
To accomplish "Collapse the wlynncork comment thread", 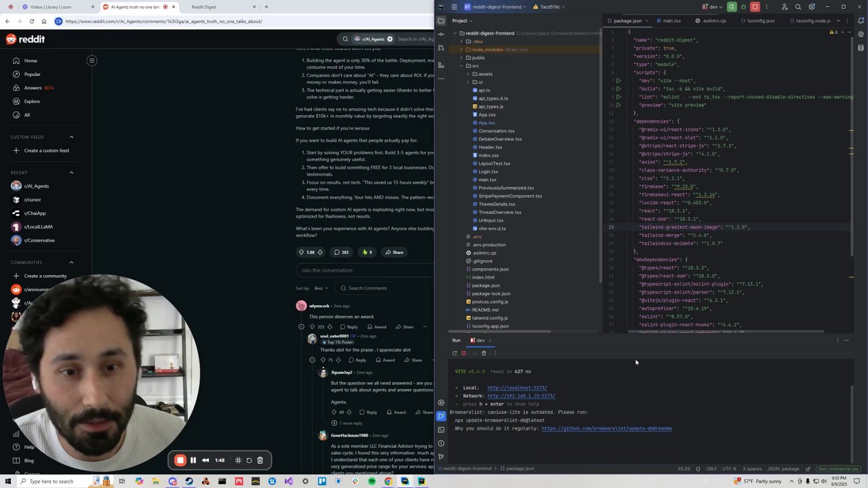I will [302, 327].
